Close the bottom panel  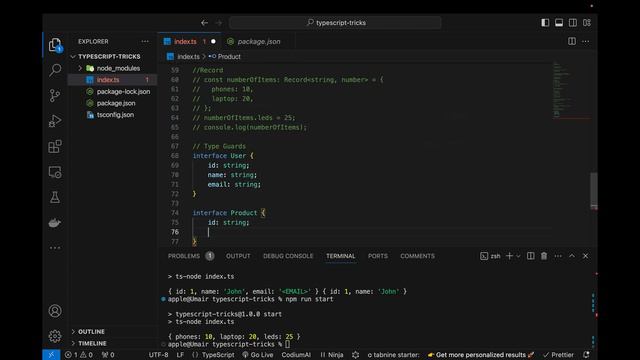coord(586,256)
